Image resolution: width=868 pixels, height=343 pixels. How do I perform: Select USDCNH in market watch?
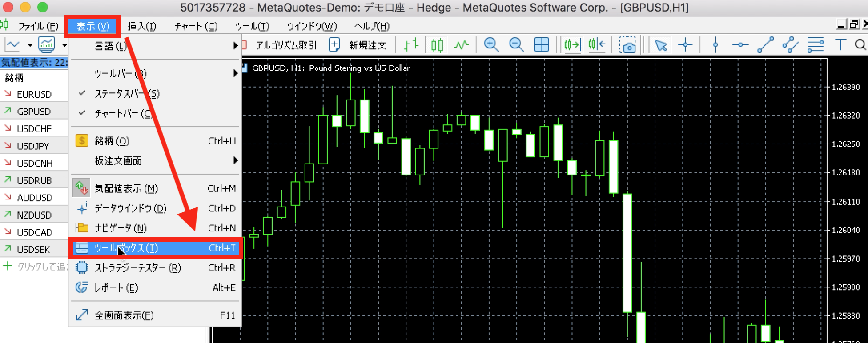34,164
